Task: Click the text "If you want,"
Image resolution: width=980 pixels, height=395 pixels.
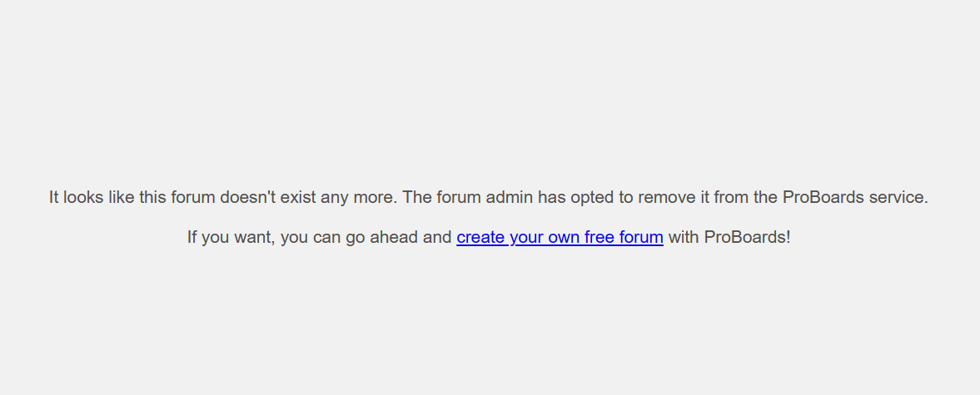Action: tap(231, 237)
